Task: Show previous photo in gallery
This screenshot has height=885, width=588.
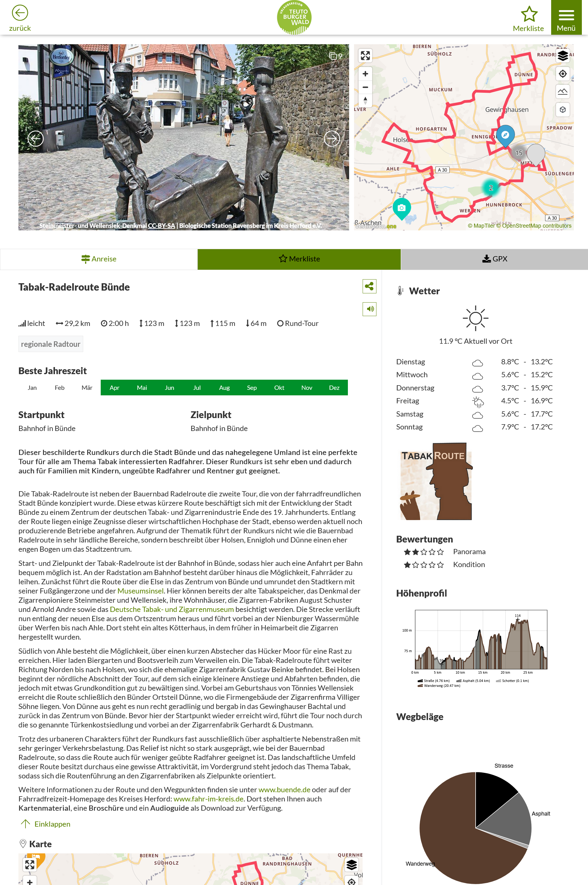Action: (x=36, y=139)
